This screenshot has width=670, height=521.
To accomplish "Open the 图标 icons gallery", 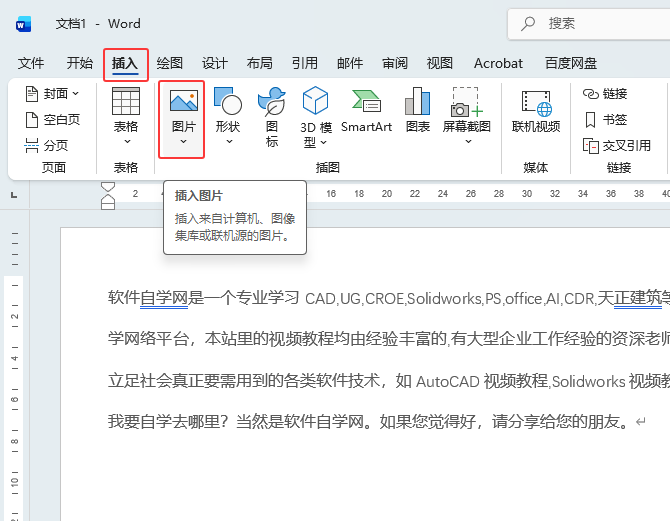I will coord(272,117).
